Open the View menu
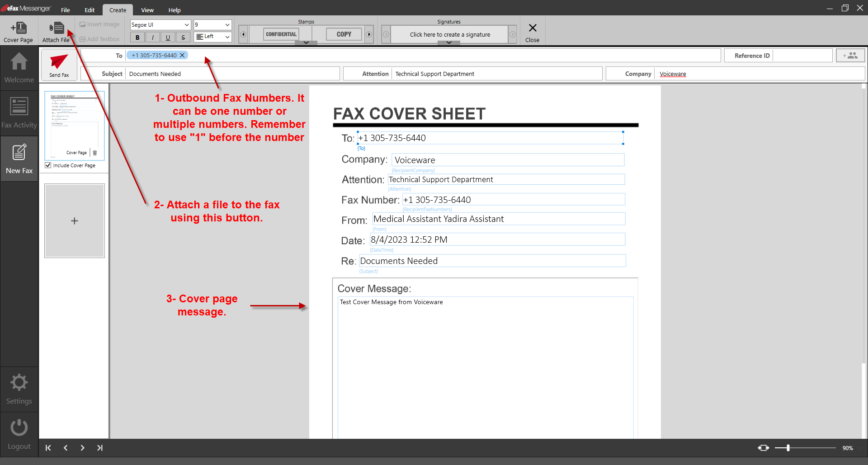Viewport: 868px width, 465px height. pyautogui.click(x=147, y=10)
